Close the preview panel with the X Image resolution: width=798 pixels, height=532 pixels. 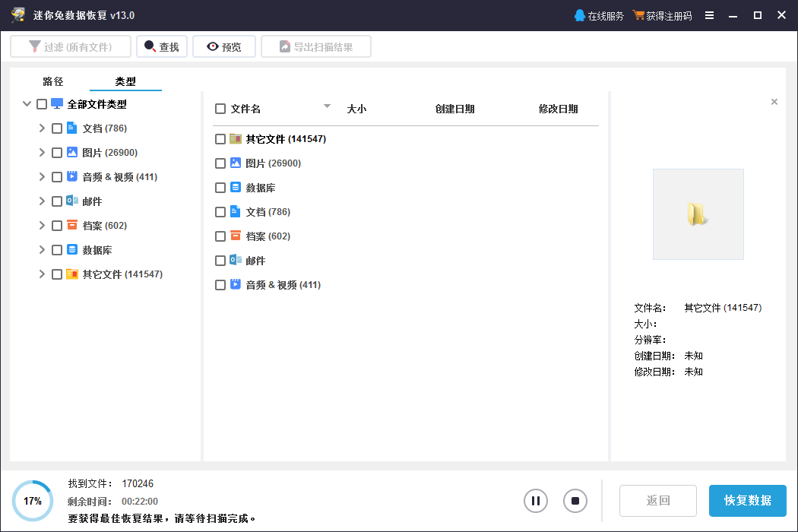(x=774, y=102)
